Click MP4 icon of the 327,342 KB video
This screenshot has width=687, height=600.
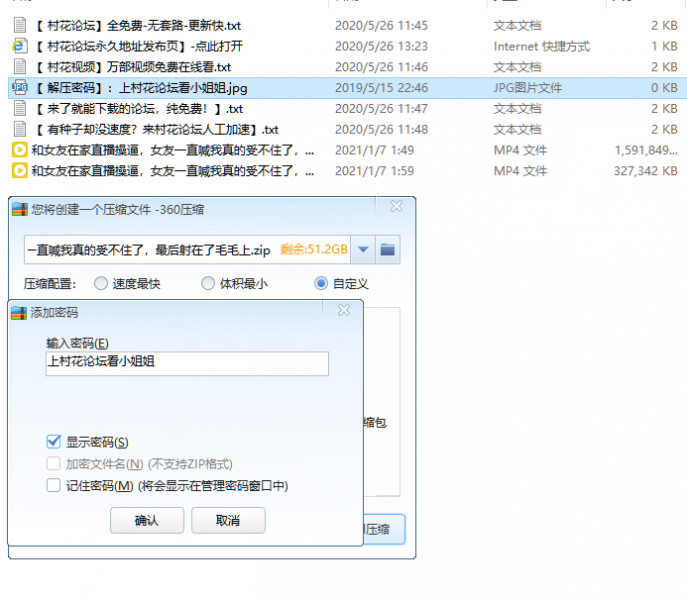point(19,170)
